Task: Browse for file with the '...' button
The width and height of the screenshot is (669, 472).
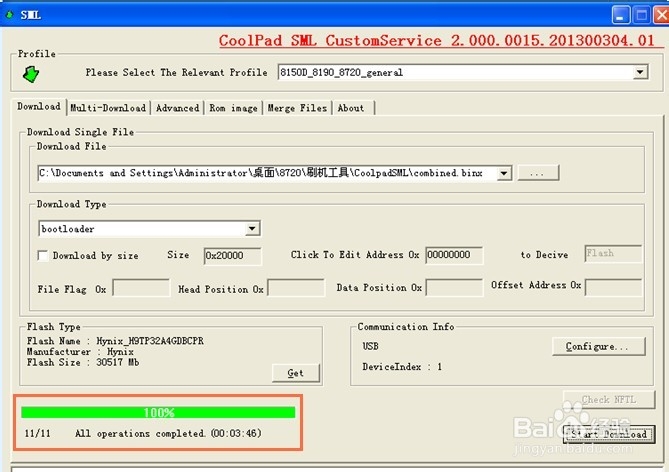Action: [538, 173]
